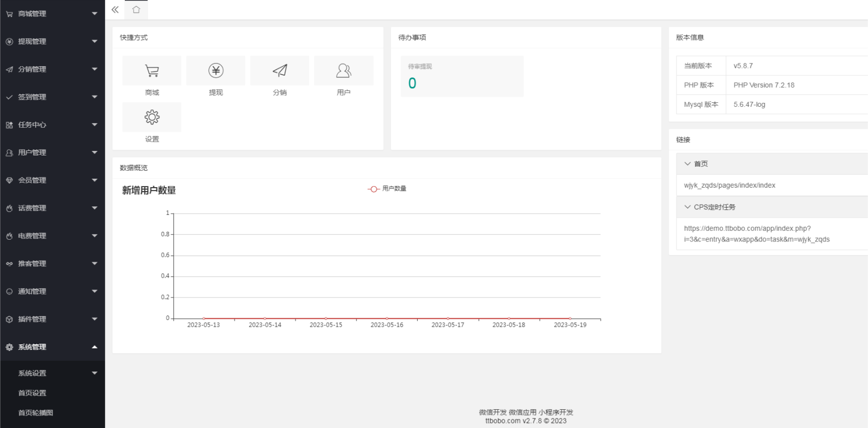Click the PHP Version 7.2.18 value
The width and height of the screenshot is (868, 428).
[x=764, y=85]
